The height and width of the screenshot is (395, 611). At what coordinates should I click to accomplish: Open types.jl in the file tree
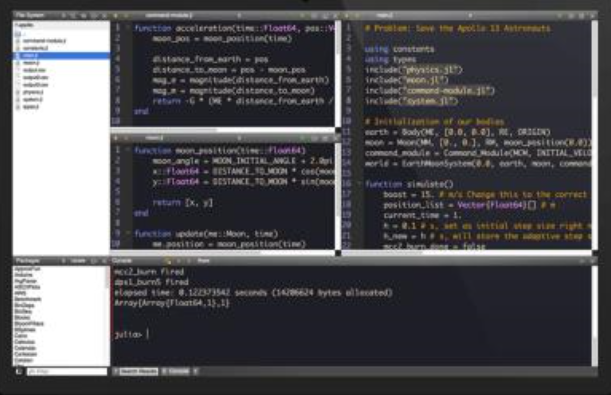[31, 107]
